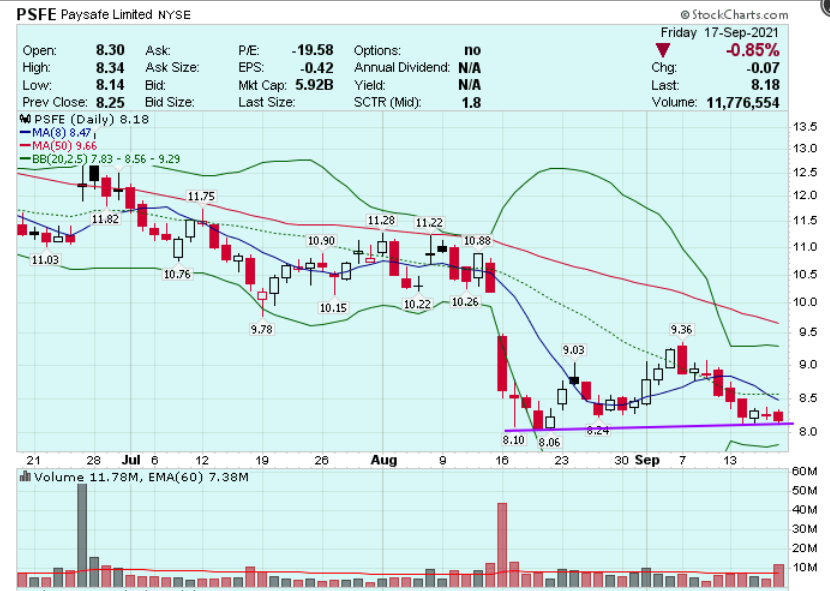
Task: Click the 9.36 price label on chart
Action: [681, 329]
